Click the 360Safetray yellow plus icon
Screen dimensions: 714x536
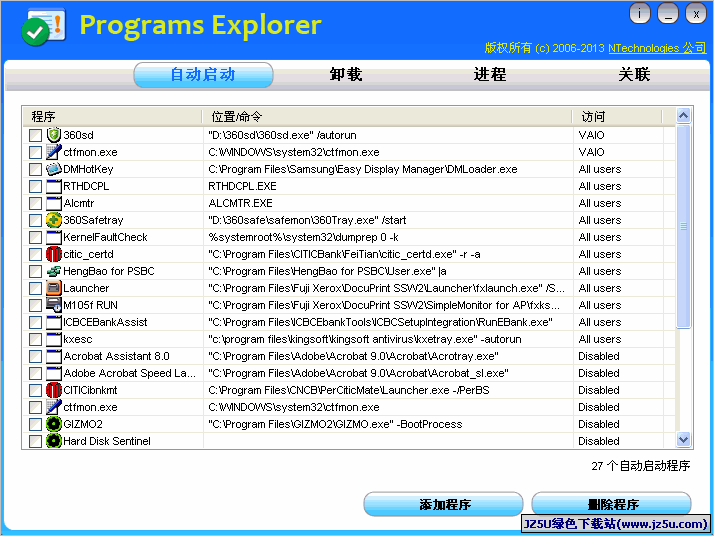[54, 220]
